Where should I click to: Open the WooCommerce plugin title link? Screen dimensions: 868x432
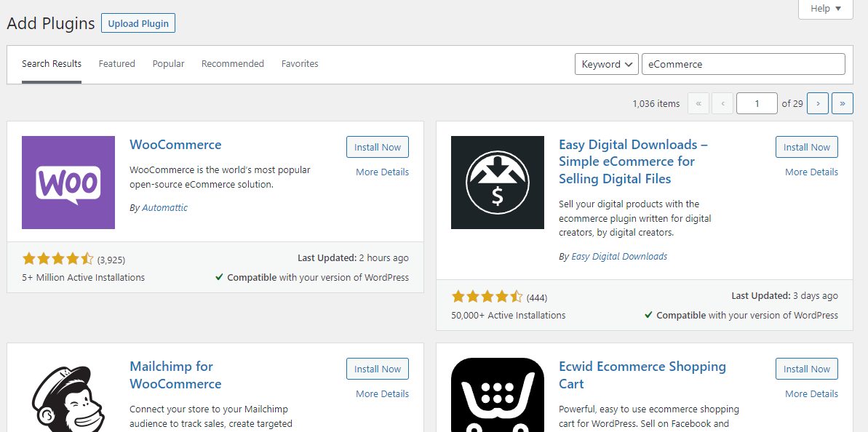pyautogui.click(x=175, y=145)
